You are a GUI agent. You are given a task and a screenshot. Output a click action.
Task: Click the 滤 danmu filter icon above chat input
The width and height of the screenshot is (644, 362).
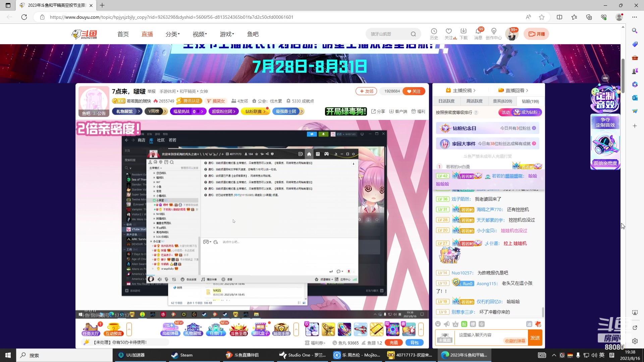(x=529, y=324)
